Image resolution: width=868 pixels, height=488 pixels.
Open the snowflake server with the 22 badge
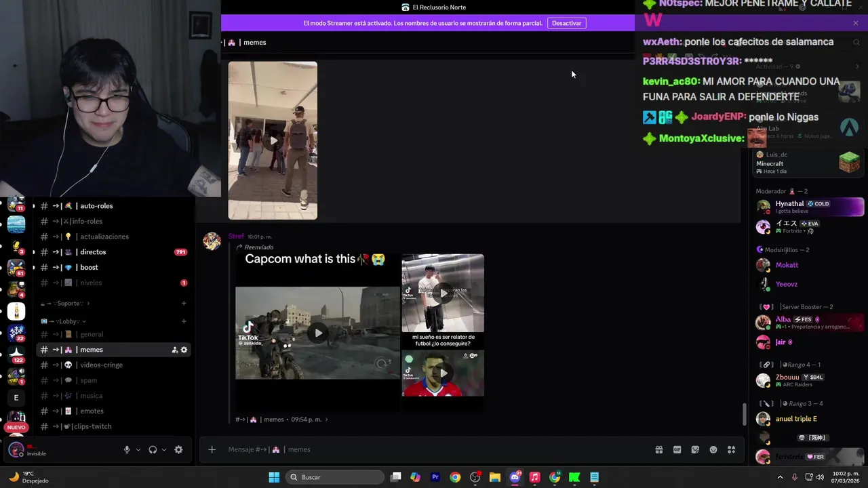tap(16, 332)
